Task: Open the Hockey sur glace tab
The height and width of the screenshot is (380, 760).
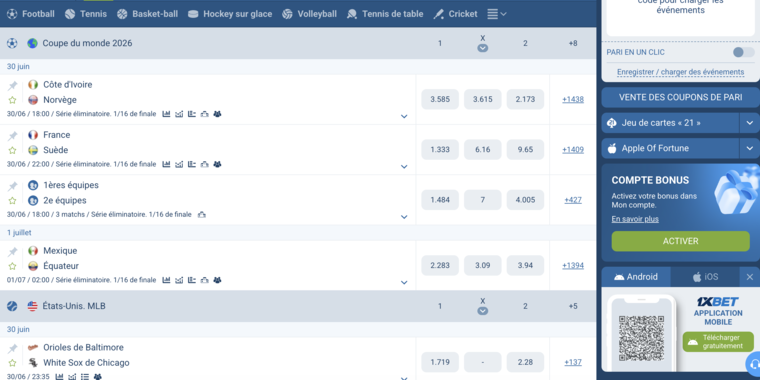Action: 230,14
